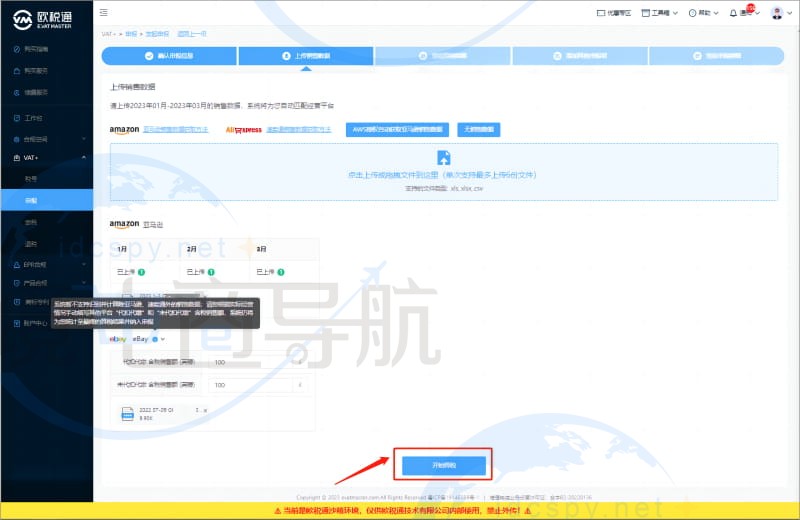The width and height of the screenshot is (800, 520).
Task: Remove the uploaded eBay file with the x
Action: tap(205, 410)
